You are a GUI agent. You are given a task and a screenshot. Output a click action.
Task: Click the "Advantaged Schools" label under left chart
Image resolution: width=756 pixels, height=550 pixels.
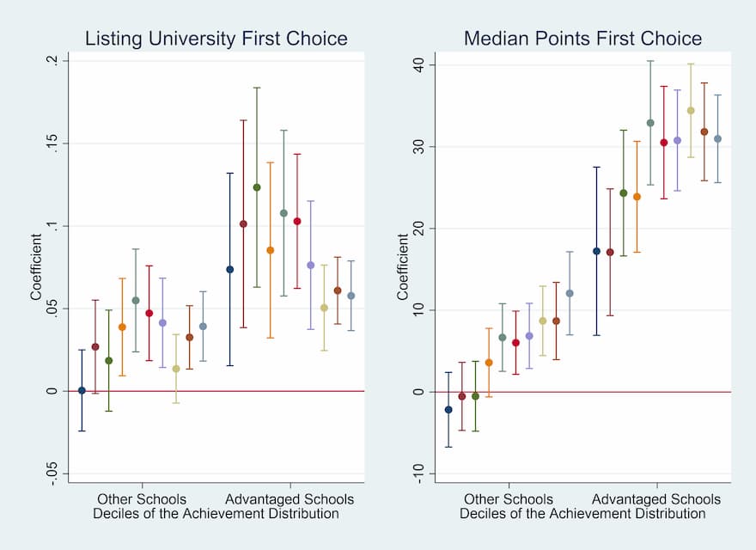click(x=290, y=499)
